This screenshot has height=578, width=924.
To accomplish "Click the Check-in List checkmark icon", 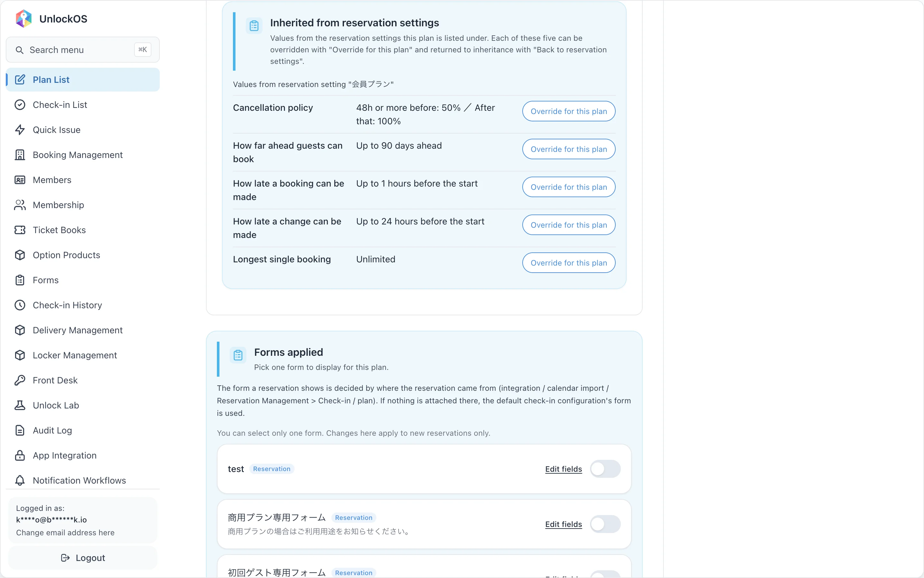I will pos(20,105).
